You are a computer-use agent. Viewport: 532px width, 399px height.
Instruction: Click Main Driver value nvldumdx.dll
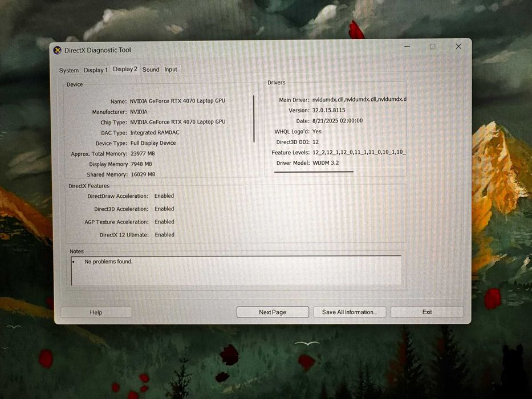[359, 99]
